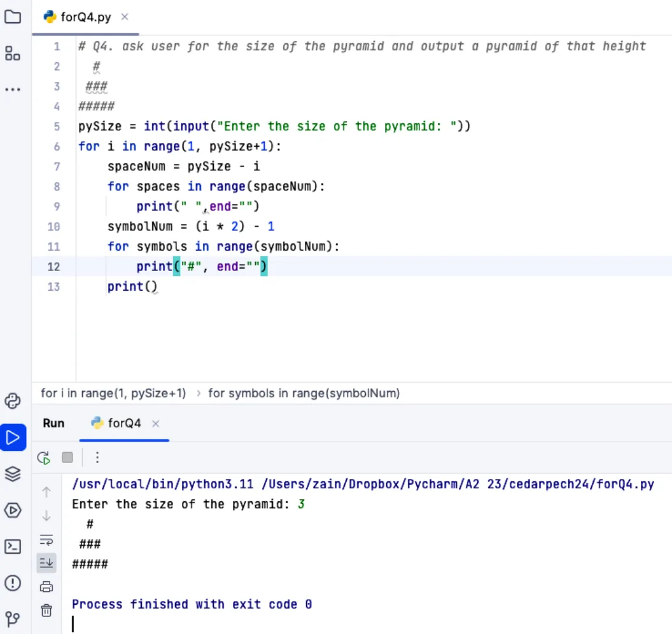Click the 'symbolNum = (i * 2) - 1' line

[x=191, y=226]
